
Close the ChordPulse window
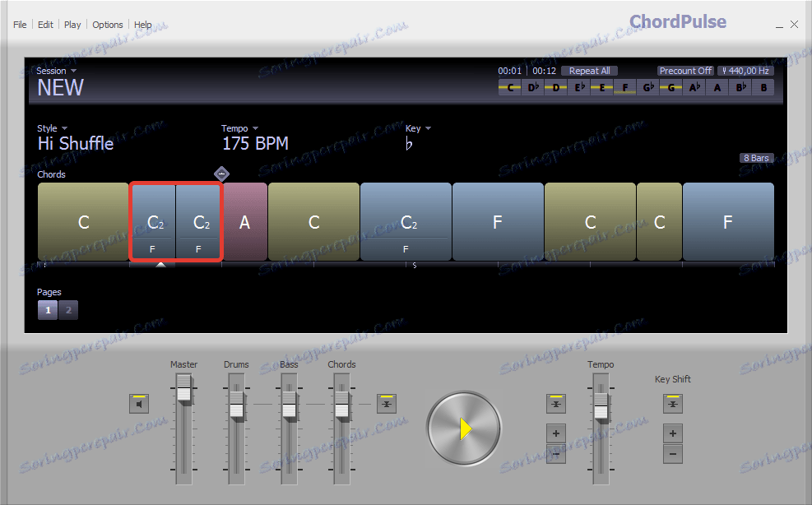(x=795, y=25)
